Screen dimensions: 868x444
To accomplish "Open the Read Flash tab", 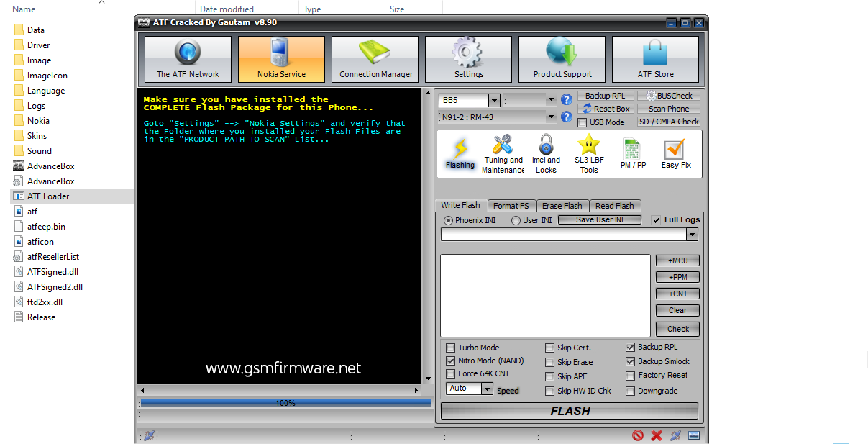I will click(x=615, y=205).
